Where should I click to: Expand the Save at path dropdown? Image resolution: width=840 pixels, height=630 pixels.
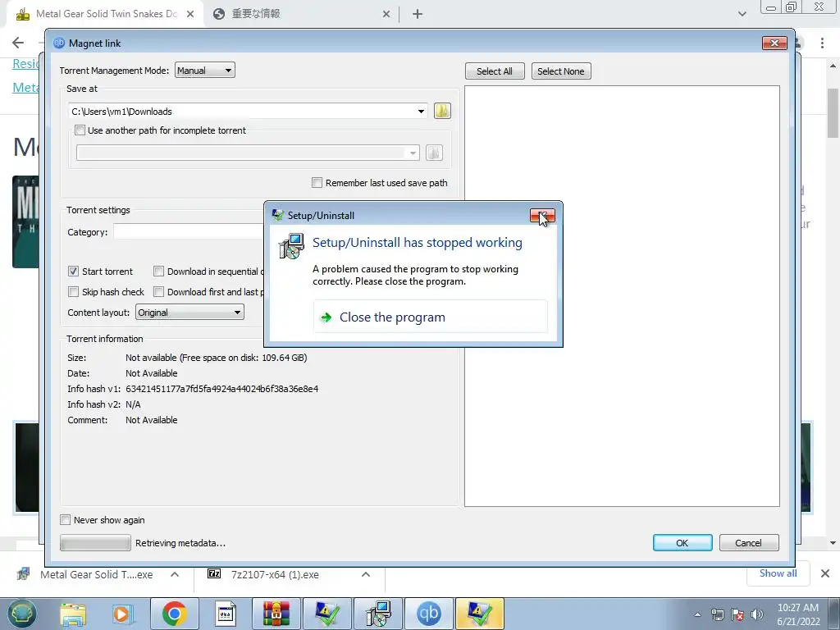pos(421,112)
